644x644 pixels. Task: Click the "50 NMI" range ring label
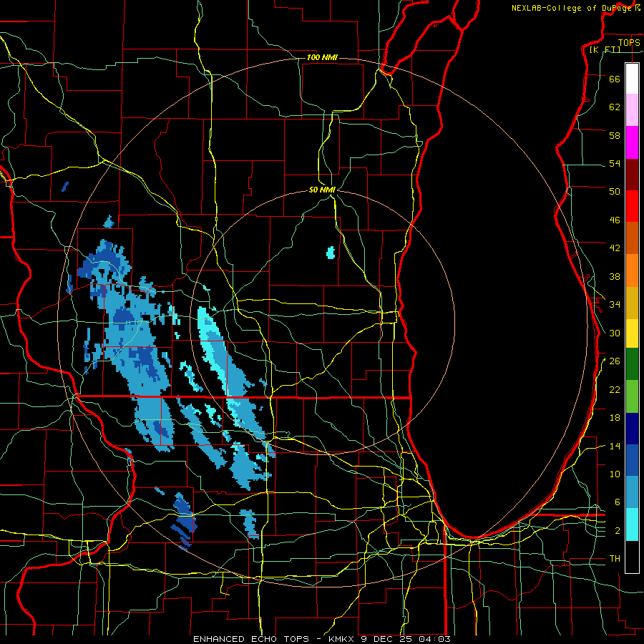(323, 190)
